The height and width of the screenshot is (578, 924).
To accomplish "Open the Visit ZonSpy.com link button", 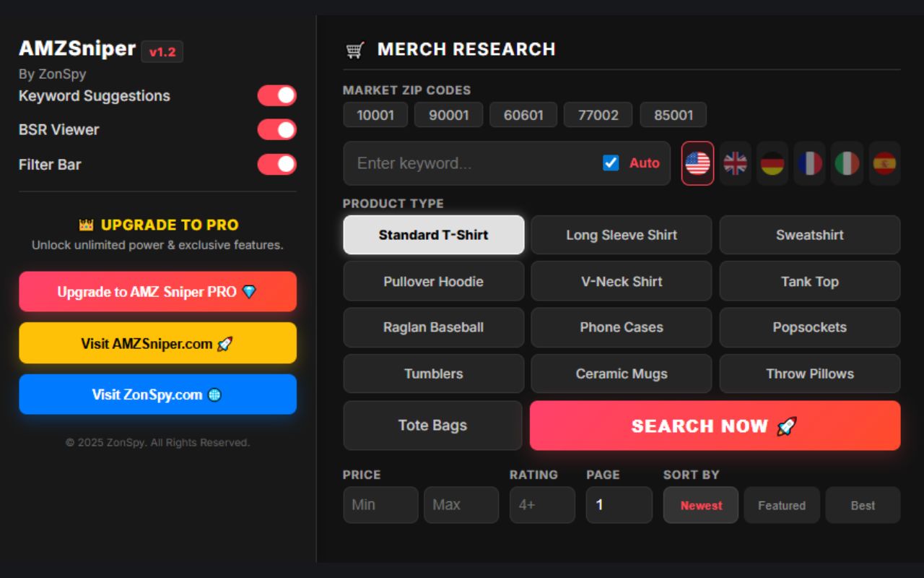I will coord(157,394).
